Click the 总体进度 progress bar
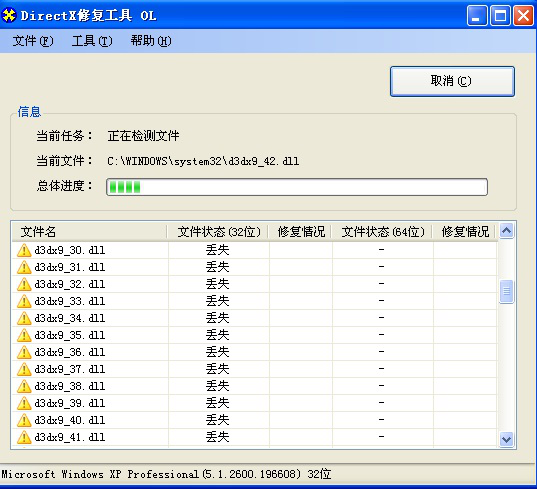This screenshot has height=489, width=537. tap(297, 187)
